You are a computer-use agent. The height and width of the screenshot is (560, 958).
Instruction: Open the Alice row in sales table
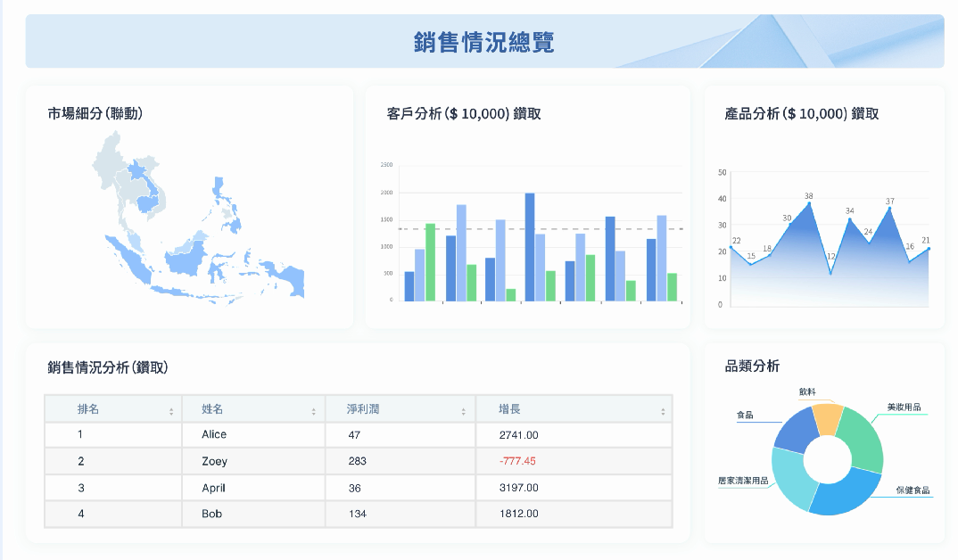tap(358, 435)
